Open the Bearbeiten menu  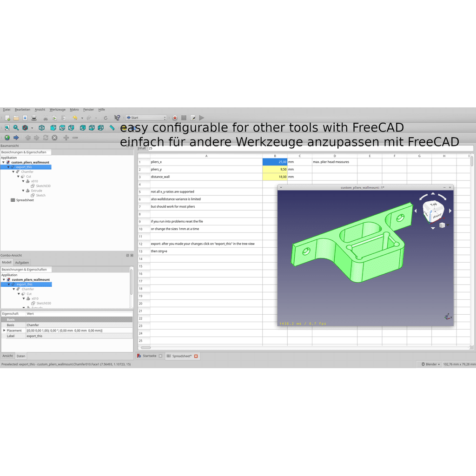tap(22, 110)
